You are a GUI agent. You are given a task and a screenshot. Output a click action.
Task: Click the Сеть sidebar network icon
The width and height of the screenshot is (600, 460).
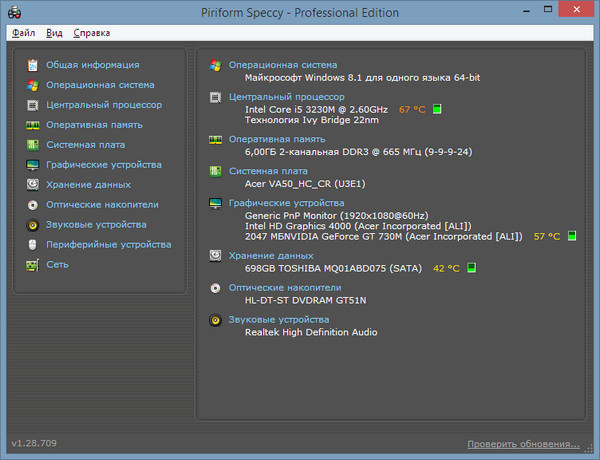coord(33,265)
